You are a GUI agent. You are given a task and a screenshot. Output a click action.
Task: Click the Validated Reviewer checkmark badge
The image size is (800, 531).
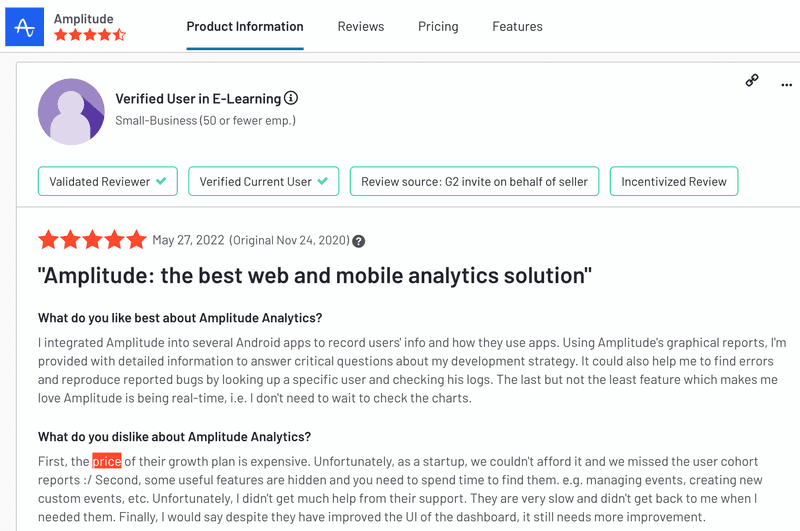108,182
